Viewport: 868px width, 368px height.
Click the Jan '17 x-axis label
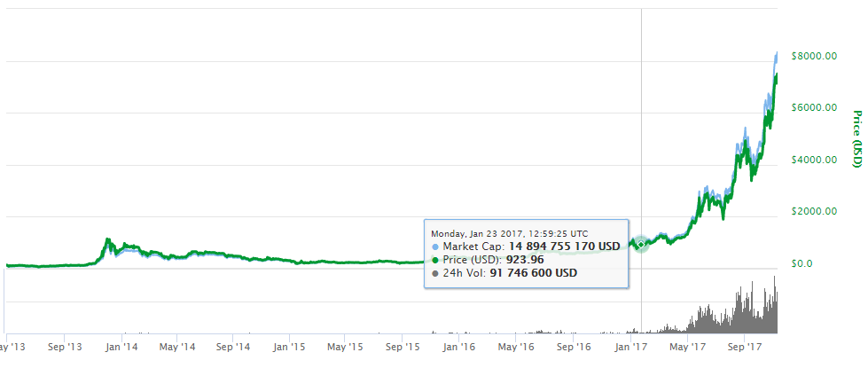629,349
